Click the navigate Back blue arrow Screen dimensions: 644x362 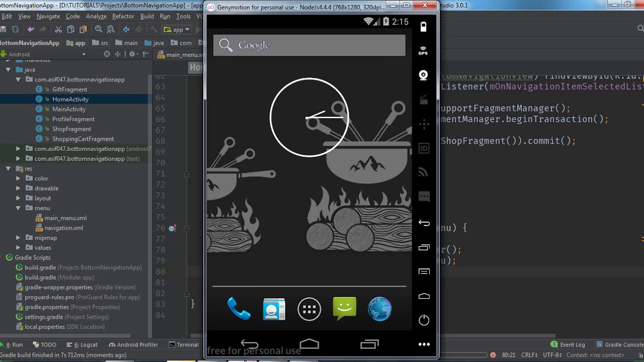(x=126, y=29)
